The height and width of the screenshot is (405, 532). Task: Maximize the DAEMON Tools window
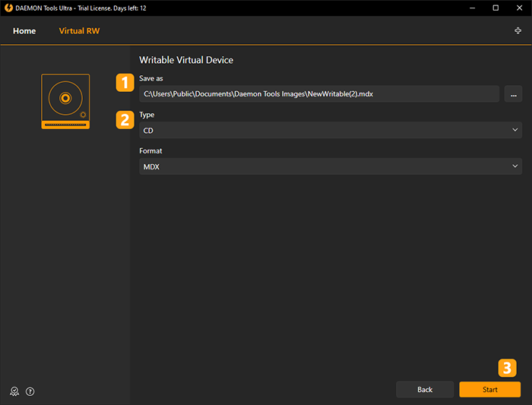496,8
